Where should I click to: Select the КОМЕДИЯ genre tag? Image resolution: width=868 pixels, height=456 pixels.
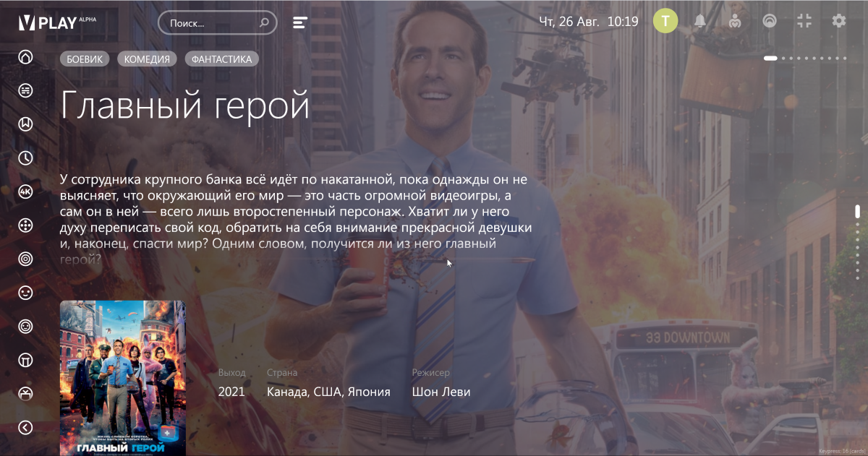point(147,59)
